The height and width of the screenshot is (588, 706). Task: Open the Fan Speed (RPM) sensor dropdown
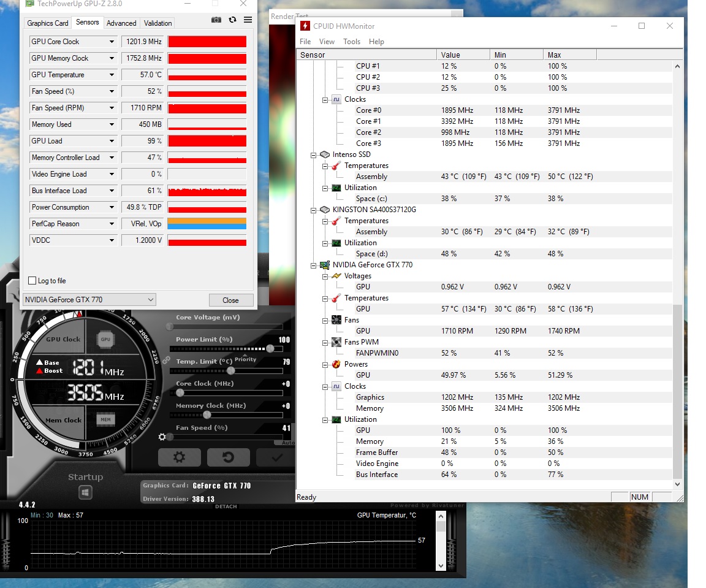[x=112, y=108]
